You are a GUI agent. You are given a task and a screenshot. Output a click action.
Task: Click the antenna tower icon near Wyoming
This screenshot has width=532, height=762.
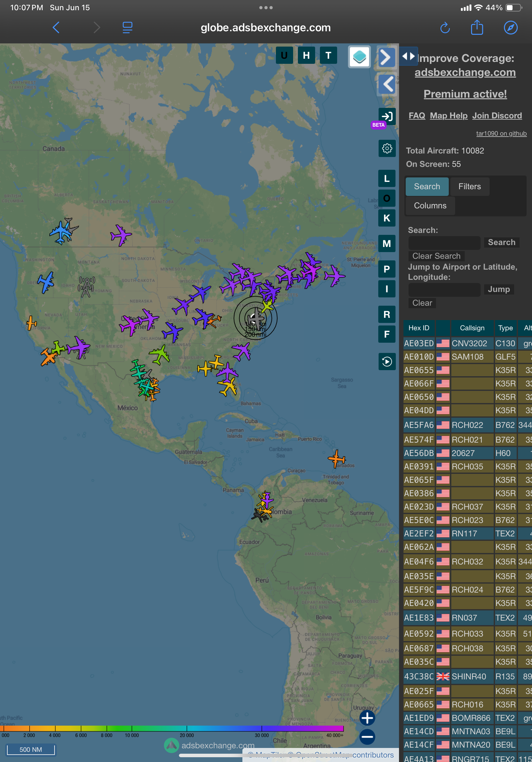click(x=86, y=287)
